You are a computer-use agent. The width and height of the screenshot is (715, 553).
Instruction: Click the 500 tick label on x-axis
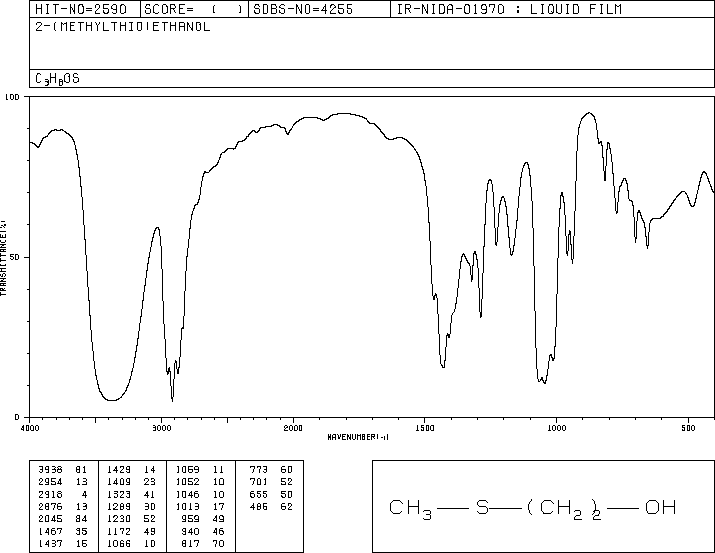[688, 428]
